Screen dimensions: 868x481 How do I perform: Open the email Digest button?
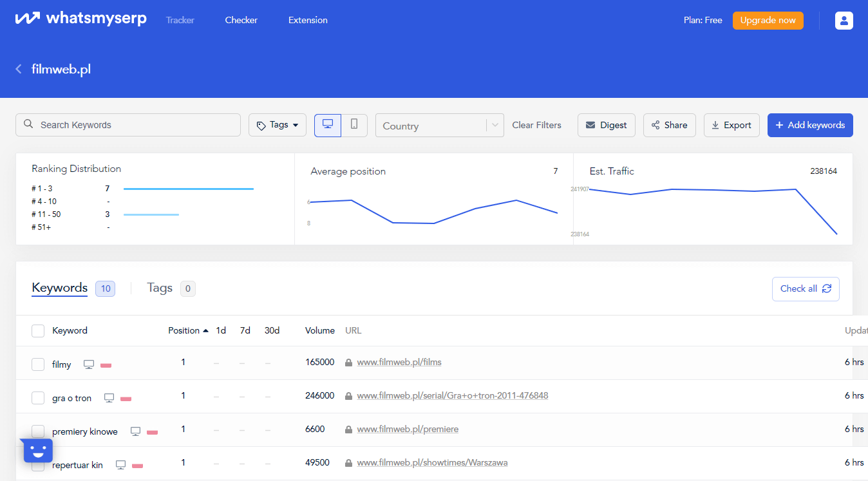607,125
